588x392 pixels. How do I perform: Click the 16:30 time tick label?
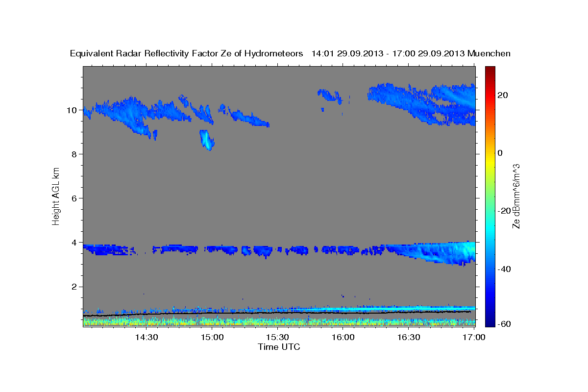tap(409, 337)
